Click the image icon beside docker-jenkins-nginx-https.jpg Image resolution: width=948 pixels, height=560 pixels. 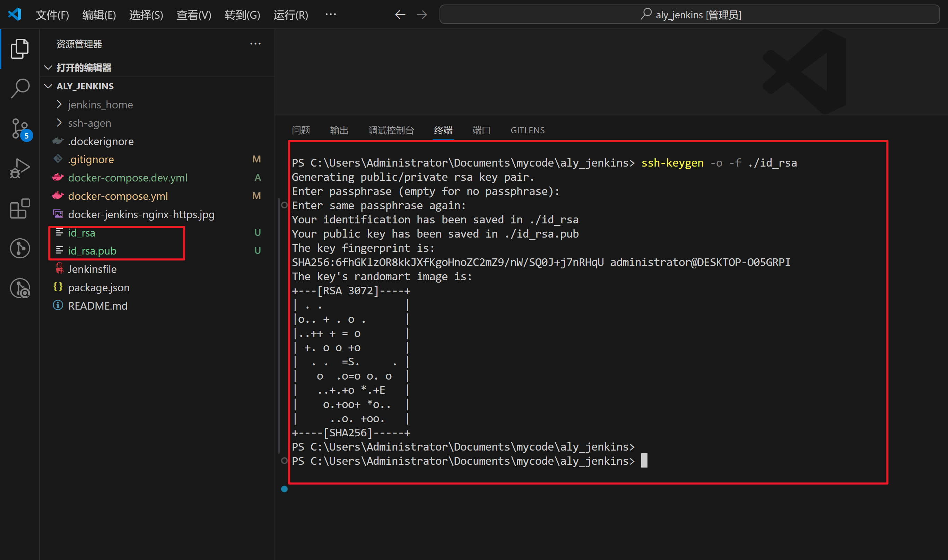point(58,214)
